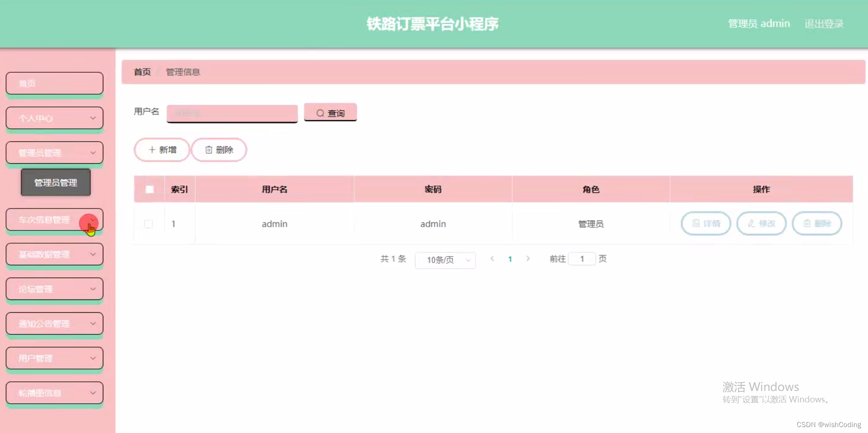This screenshot has height=433, width=868.
Task: Click 首页 in the breadcrumb trail
Action: click(x=142, y=72)
